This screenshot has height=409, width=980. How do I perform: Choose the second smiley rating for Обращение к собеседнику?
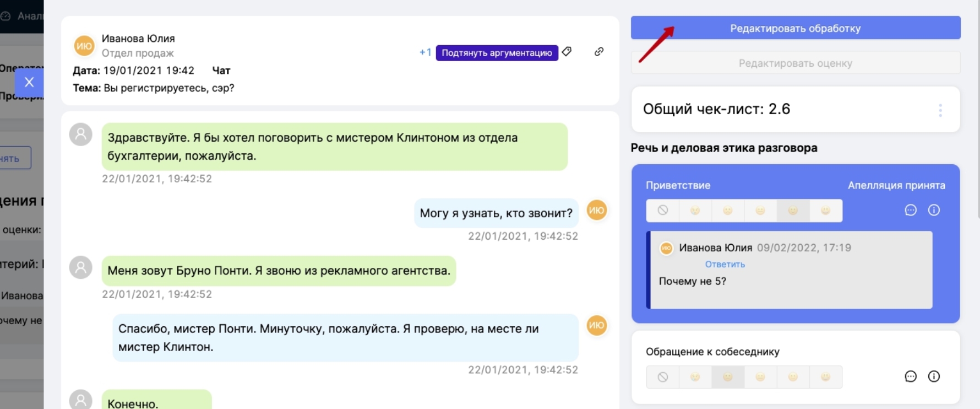[727, 377]
